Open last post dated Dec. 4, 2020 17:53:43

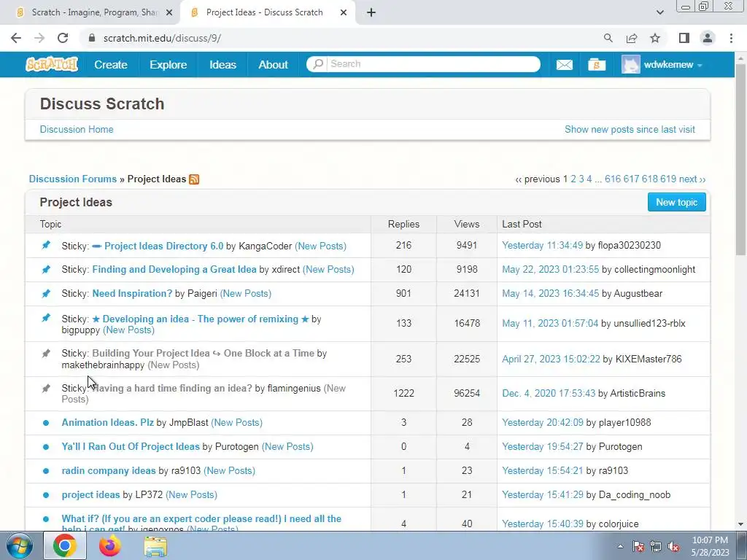[x=549, y=393]
